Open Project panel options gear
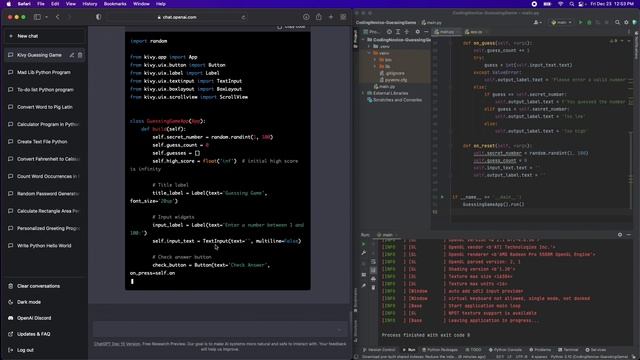The width and height of the screenshot is (640, 360). [x=417, y=31]
